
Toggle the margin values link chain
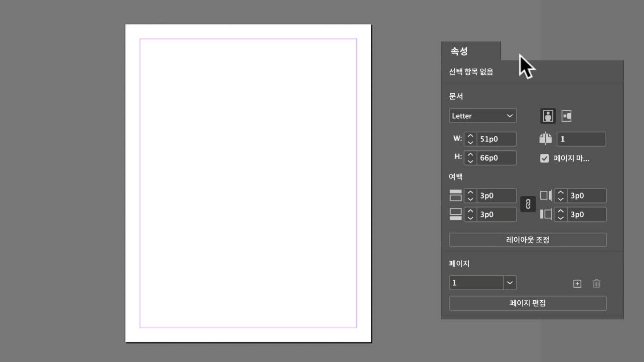pos(528,204)
